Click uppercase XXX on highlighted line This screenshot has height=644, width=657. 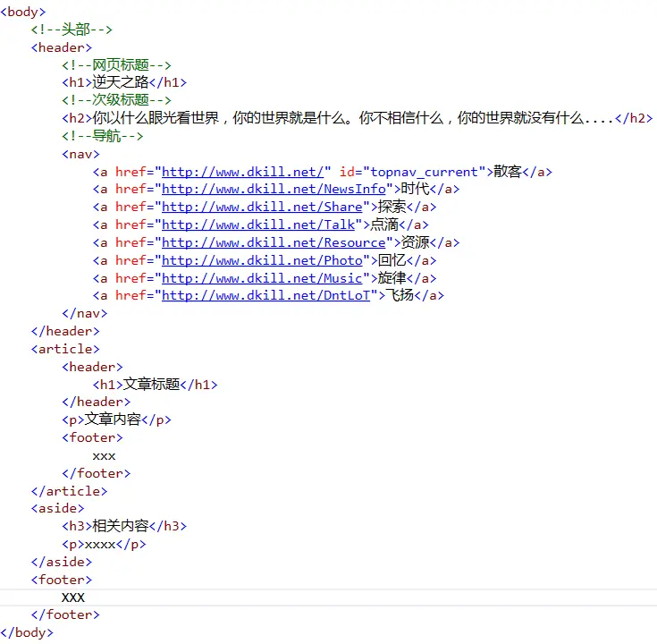(73, 597)
